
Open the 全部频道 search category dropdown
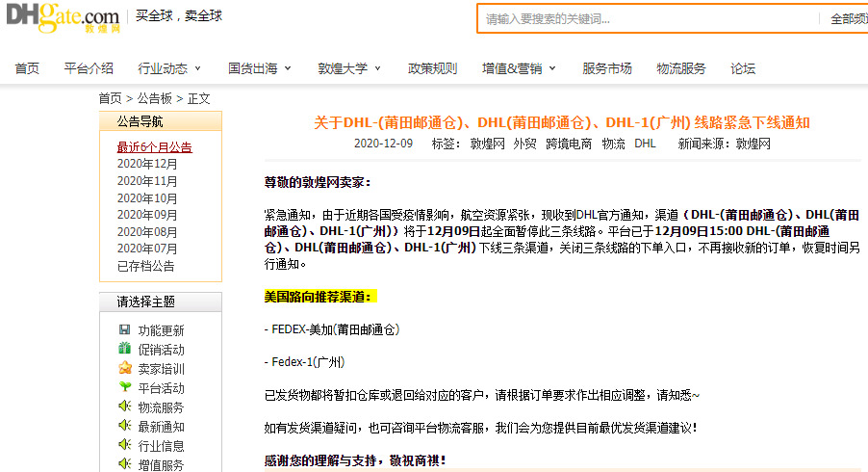click(x=849, y=19)
